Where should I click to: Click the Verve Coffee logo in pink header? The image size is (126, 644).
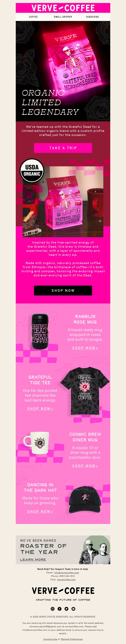[x=63, y=8]
